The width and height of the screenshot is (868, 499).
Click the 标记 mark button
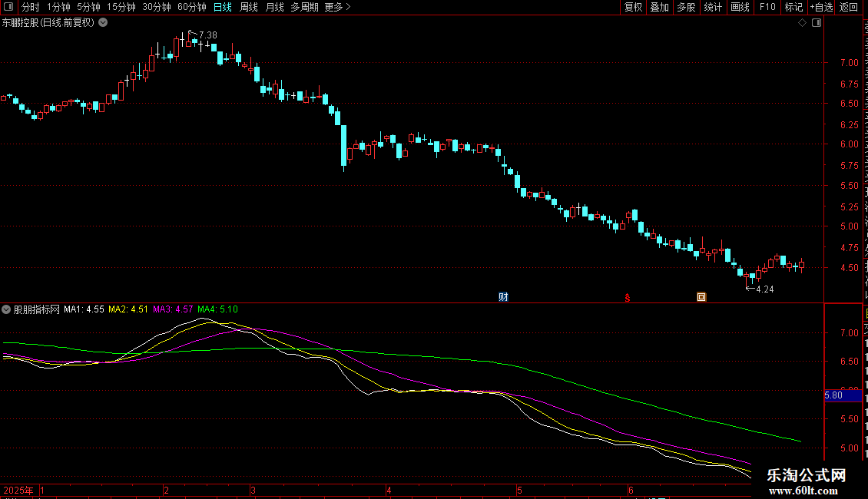[x=793, y=7]
